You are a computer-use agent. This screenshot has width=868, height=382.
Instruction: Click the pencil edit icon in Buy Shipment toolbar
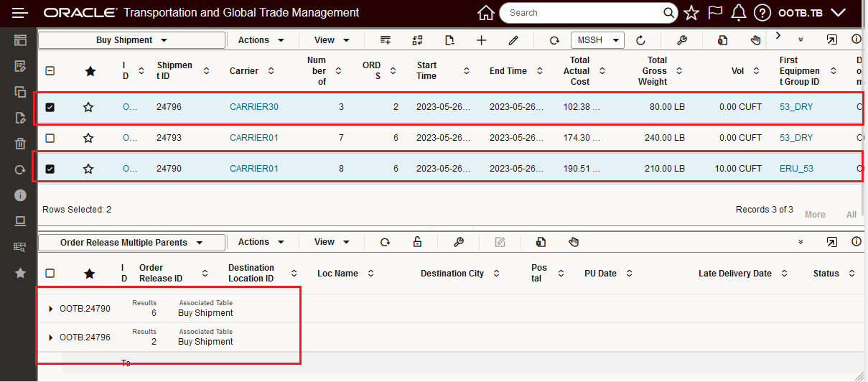[x=513, y=40]
